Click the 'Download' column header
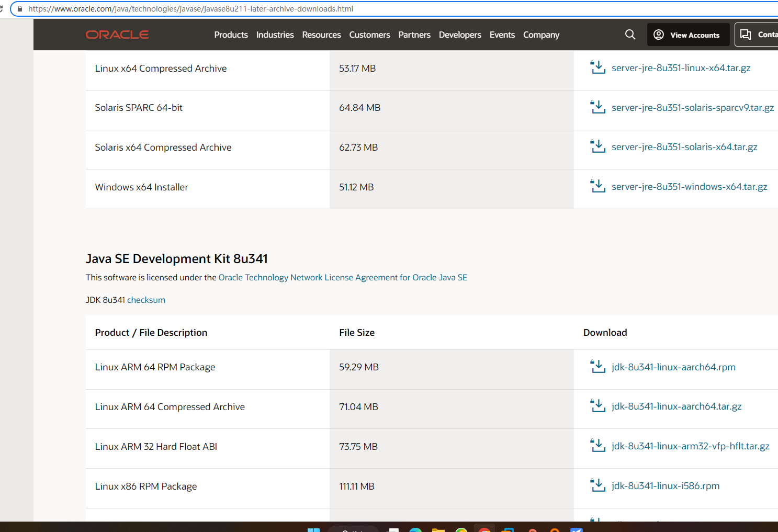This screenshot has width=778, height=532. tap(605, 333)
